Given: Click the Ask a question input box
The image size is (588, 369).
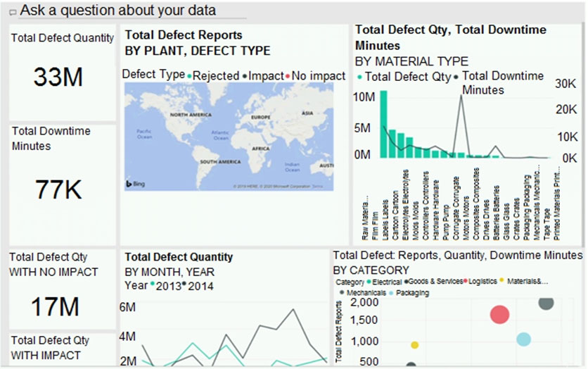Looking at the screenshot, I should click(127, 11).
